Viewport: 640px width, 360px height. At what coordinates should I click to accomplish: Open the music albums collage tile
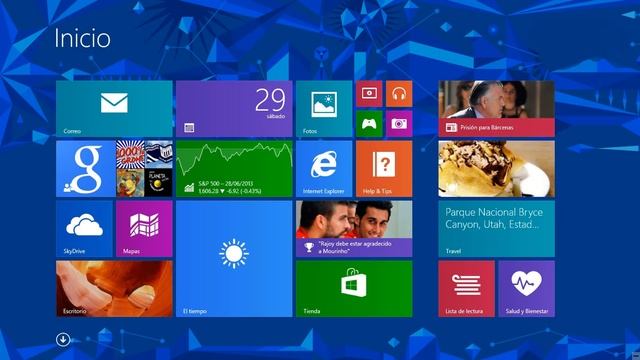tap(144, 169)
